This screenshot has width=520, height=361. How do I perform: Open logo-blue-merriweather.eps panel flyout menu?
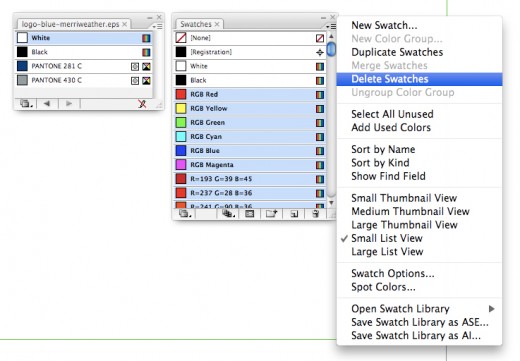click(158, 26)
